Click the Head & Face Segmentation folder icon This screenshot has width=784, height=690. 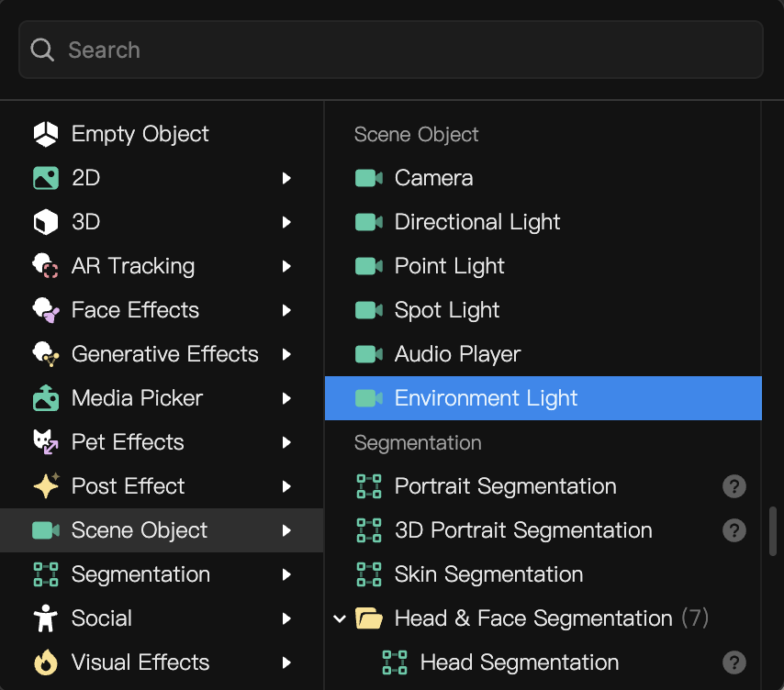[369, 618]
